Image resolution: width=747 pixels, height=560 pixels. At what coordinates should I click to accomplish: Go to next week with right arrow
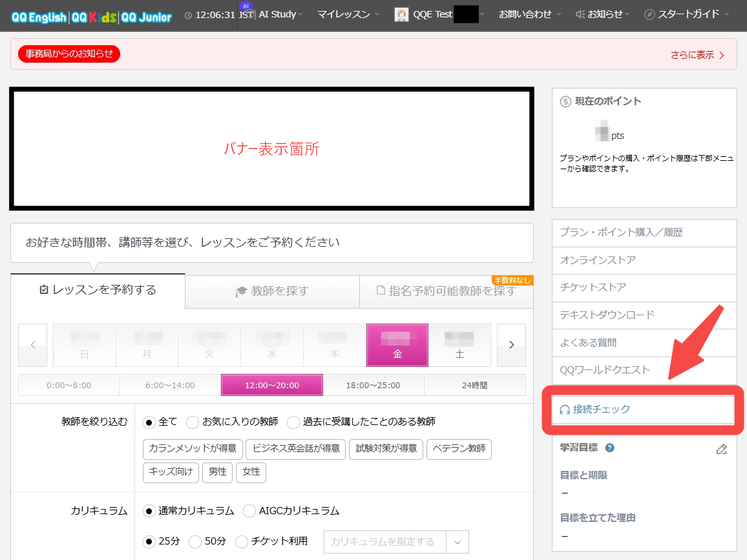[x=511, y=345]
